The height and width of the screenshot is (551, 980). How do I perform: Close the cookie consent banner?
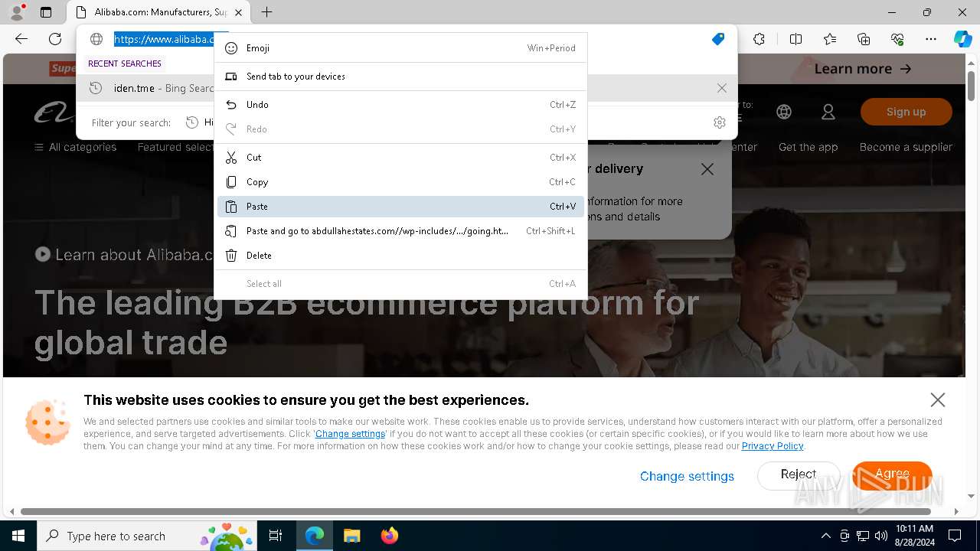[938, 399]
